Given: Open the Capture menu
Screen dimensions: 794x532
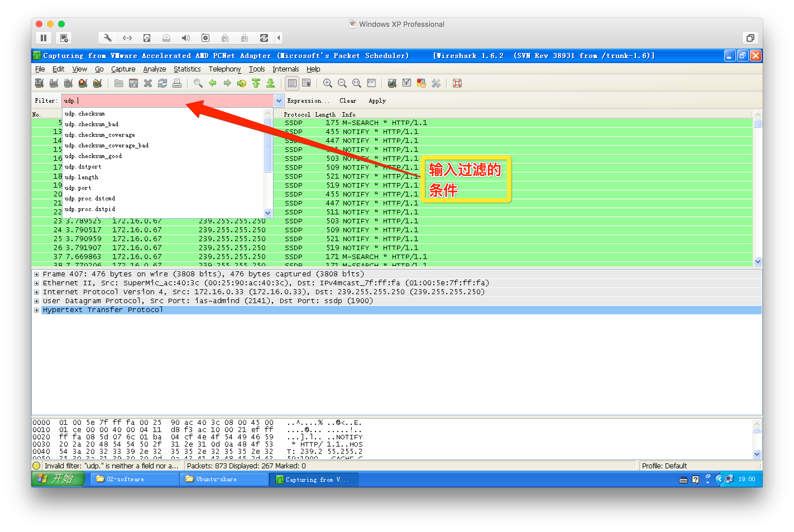Looking at the screenshot, I should [123, 69].
